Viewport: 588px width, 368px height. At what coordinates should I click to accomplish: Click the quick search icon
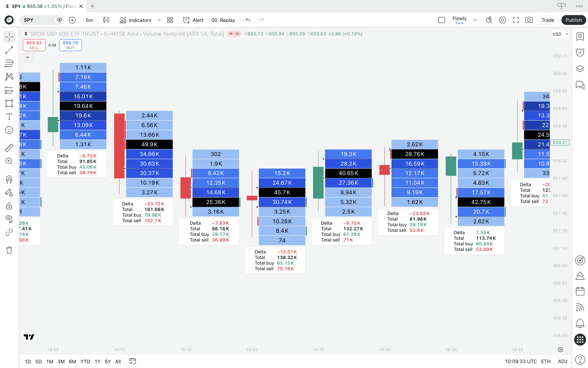point(489,20)
